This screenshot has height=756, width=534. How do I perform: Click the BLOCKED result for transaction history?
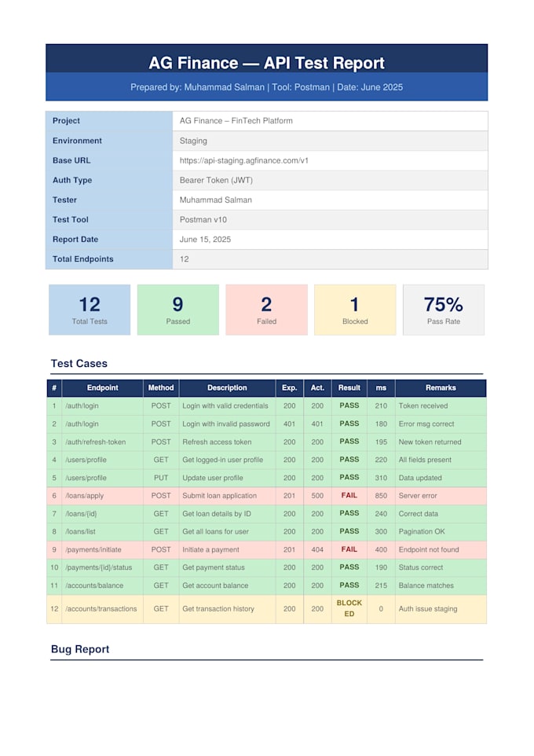[x=349, y=608]
